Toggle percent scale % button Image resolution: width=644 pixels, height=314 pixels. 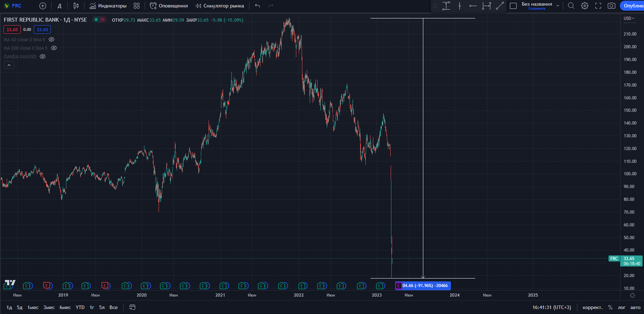pyautogui.click(x=610, y=308)
